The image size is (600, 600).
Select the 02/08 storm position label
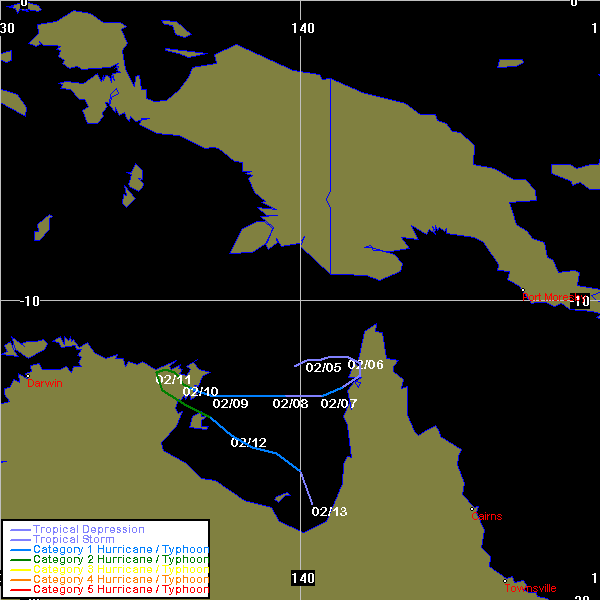point(290,404)
